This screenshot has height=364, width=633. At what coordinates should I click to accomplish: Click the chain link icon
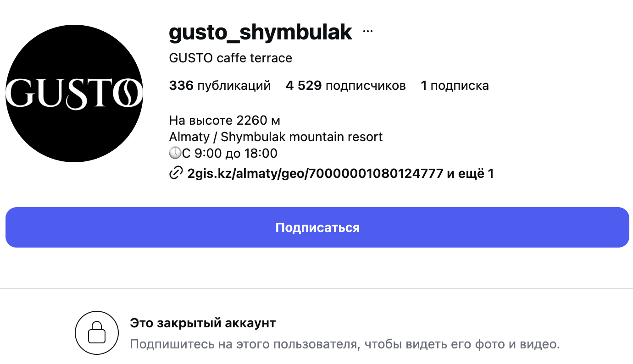[x=176, y=174]
